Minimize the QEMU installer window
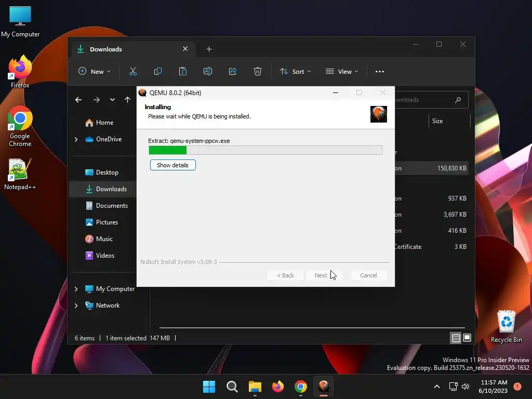532x399 pixels. (x=336, y=92)
